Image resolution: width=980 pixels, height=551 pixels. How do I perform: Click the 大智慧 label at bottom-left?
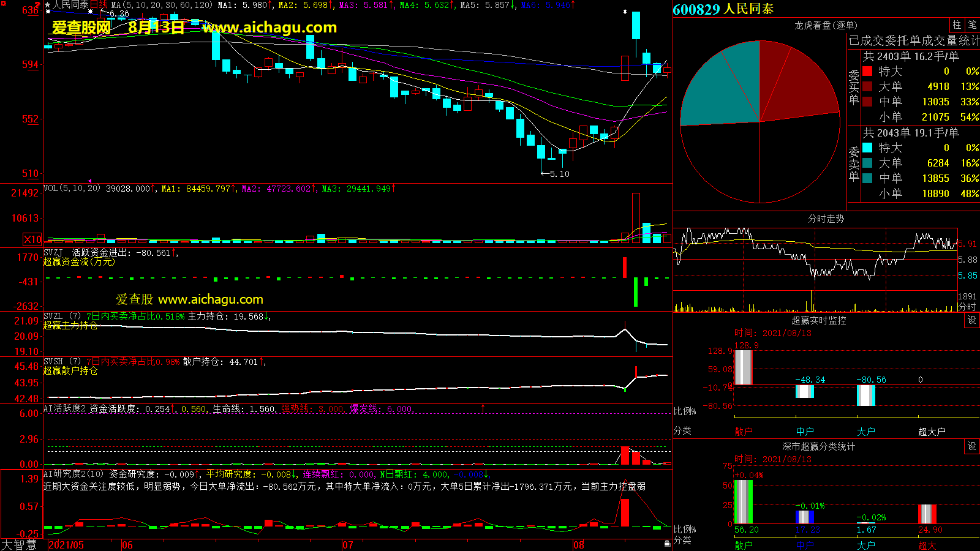coord(19,544)
